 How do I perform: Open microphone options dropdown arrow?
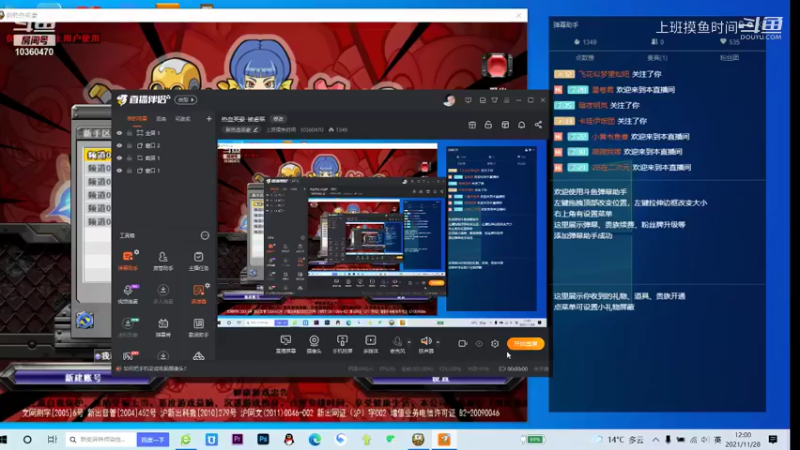(x=409, y=342)
